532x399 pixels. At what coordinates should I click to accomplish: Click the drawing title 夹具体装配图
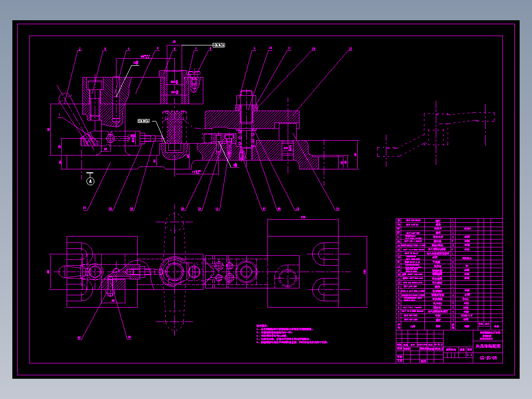[x=488, y=346]
